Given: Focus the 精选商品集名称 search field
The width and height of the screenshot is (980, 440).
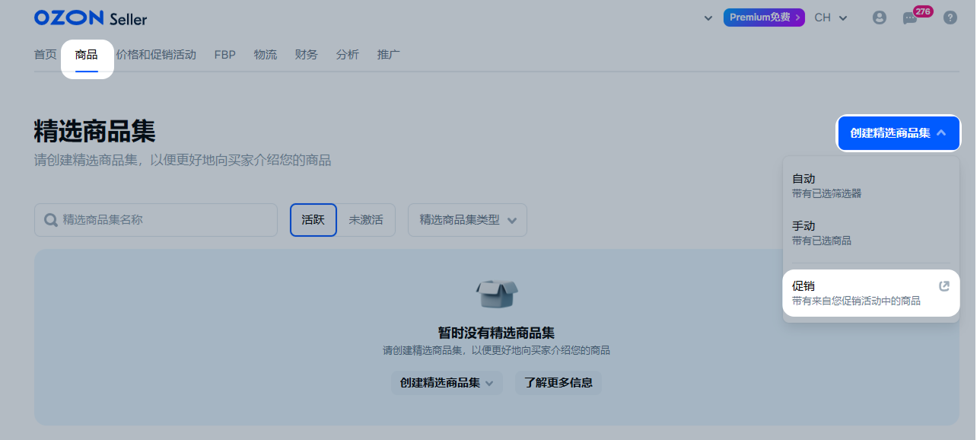Looking at the screenshot, I should 156,220.
